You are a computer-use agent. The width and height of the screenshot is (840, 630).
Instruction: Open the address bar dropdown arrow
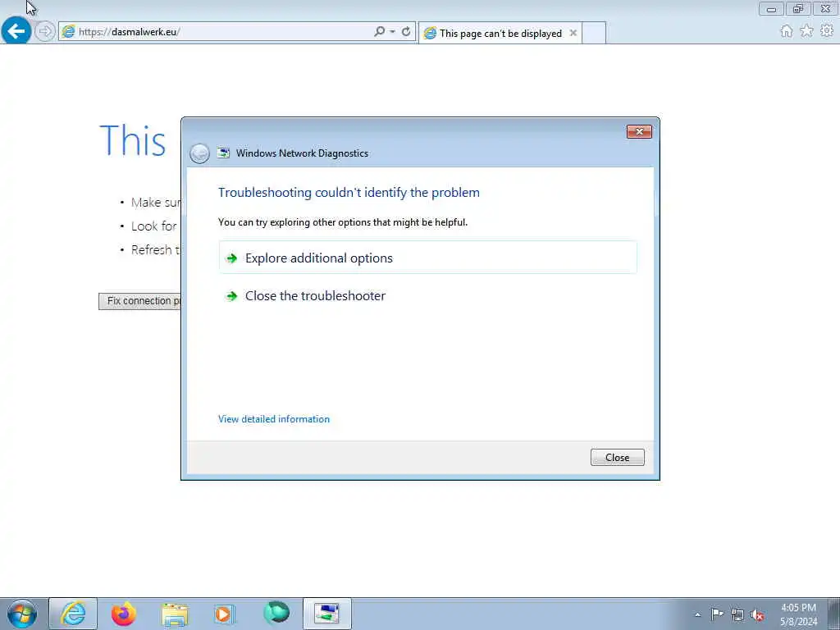pos(393,32)
